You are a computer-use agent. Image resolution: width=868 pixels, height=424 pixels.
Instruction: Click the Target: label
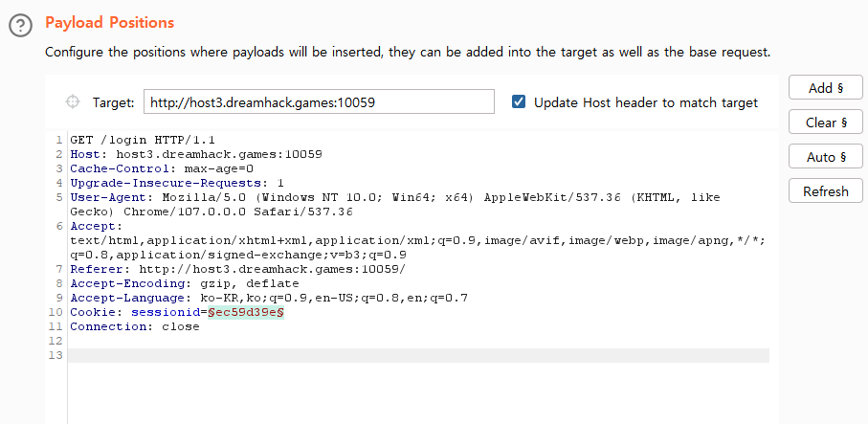click(114, 102)
